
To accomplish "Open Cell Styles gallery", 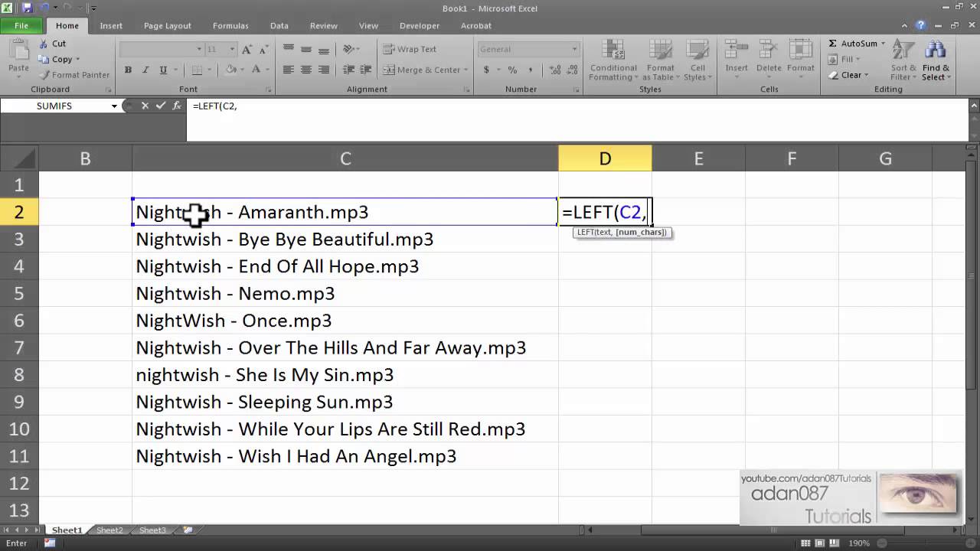I will click(x=696, y=60).
